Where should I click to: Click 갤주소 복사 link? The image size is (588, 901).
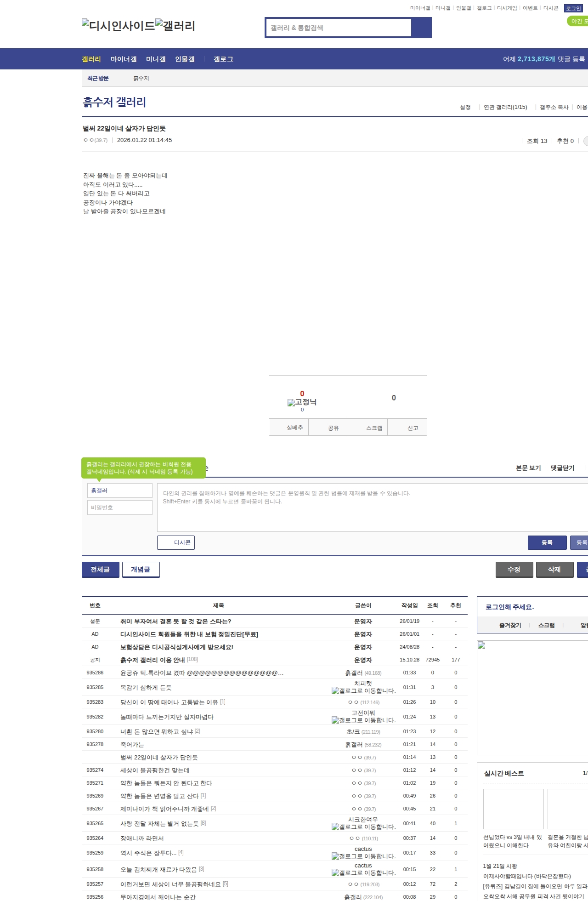point(554,107)
